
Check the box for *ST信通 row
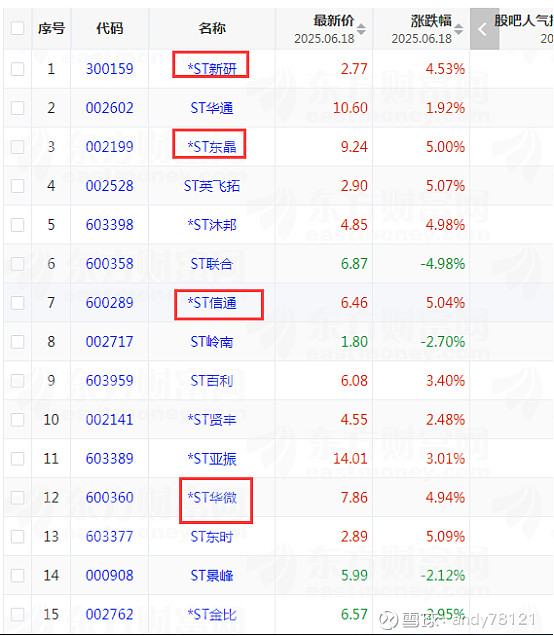point(17,303)
